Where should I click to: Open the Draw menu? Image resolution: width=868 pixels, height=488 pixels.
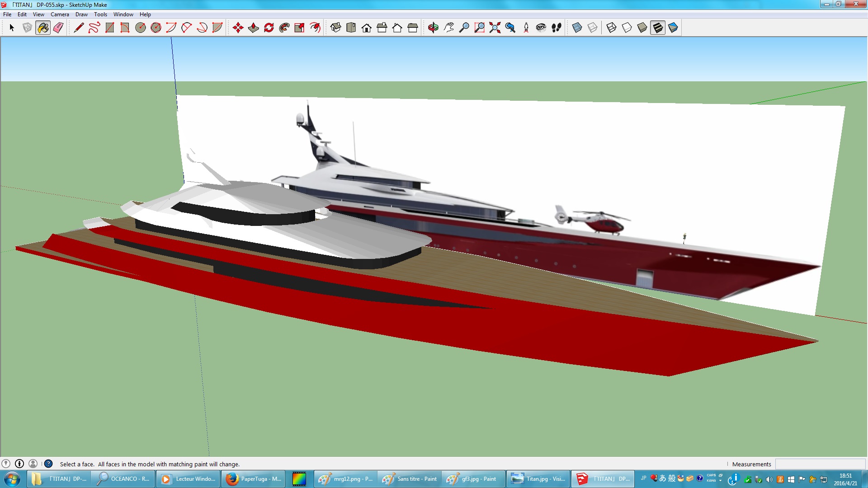(81, 14)
